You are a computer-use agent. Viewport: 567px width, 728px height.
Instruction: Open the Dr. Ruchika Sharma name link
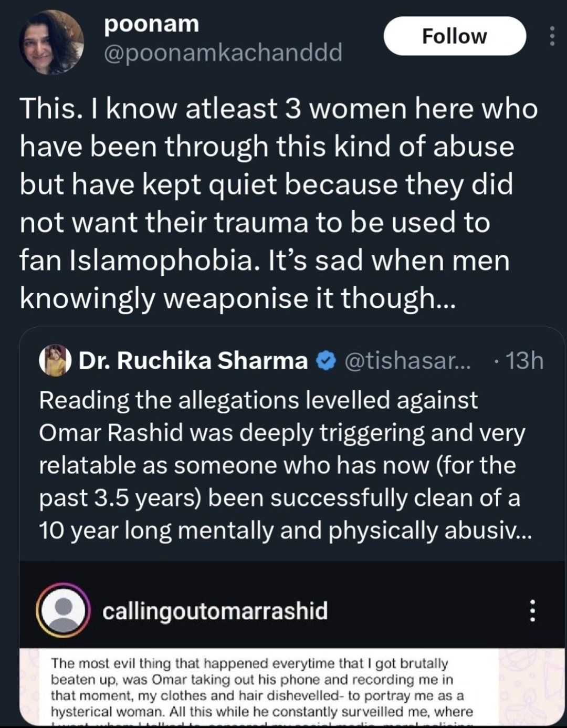(193, 361)
